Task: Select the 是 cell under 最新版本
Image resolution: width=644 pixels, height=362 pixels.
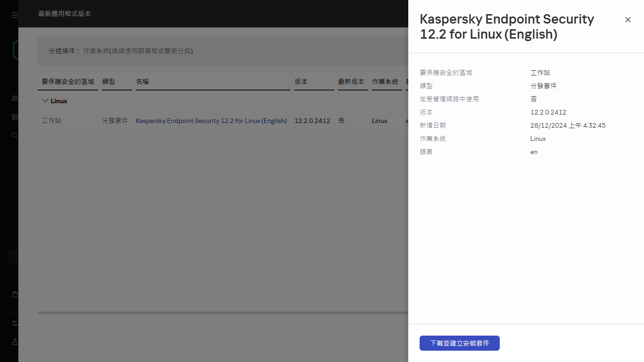Action: tap(341, 121)
